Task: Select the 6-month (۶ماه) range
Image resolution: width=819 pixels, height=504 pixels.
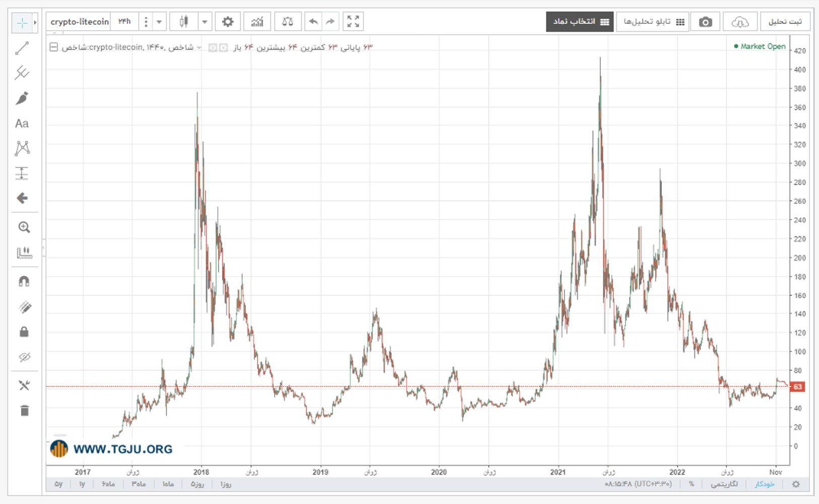Action: (108, 484)
